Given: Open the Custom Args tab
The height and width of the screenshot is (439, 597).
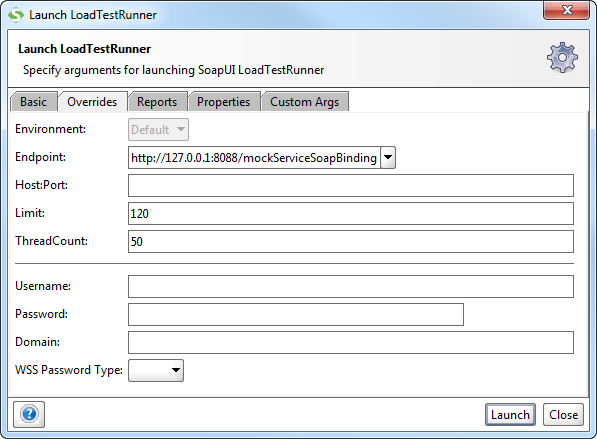Looking at the screenshot, I should tap(305, 102).
